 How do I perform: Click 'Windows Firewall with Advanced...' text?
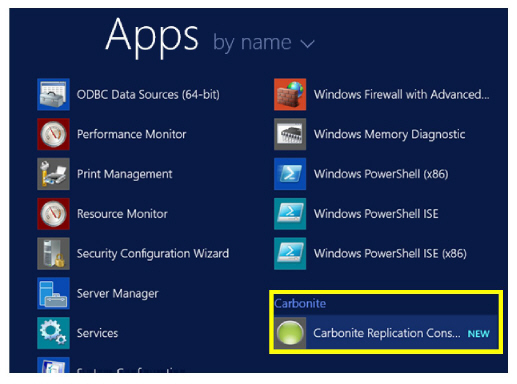[x=402, y=95]
